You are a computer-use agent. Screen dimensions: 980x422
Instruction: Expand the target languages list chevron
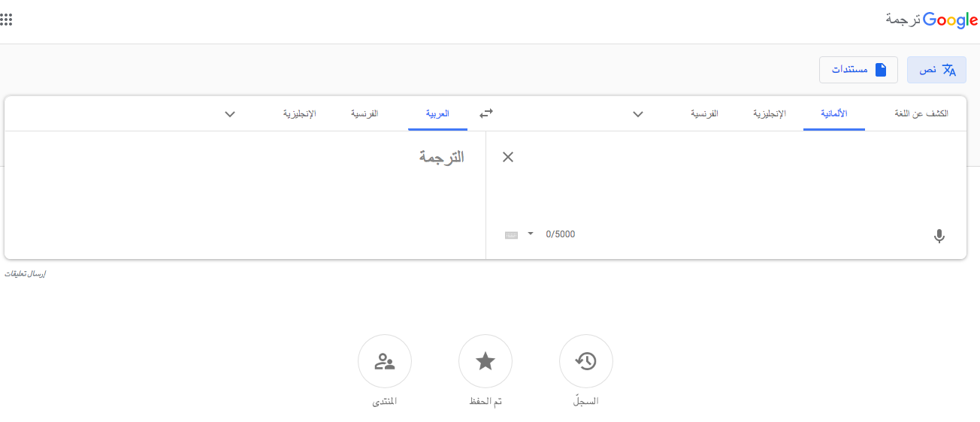[x=231, y=114]
